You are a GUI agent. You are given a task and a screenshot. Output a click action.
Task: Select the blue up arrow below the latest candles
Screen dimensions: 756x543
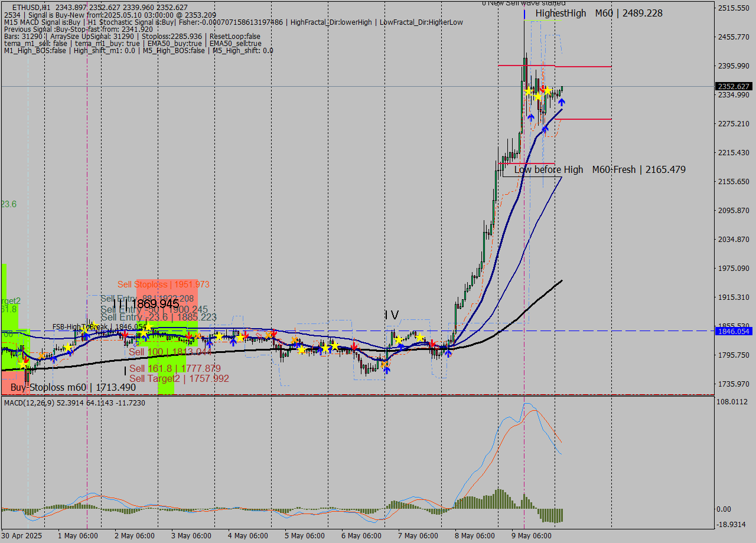click(562, 102)
